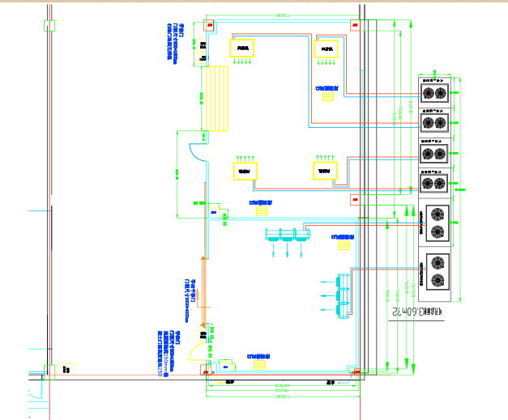508x420 pixels.
Task: Click the middle-right yellow unit with up arrows
Action: (324, 171)
